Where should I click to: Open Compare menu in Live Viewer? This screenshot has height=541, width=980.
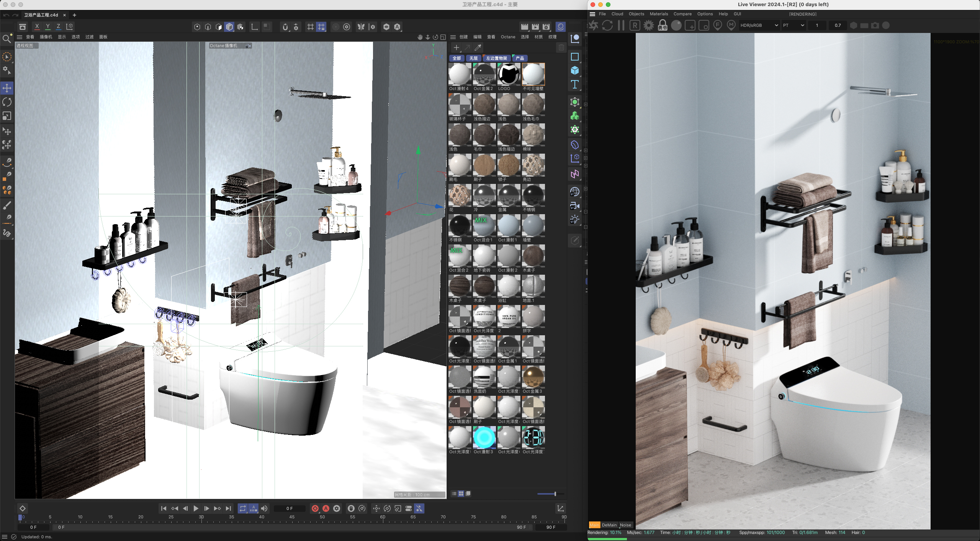pyautogui.click(x=682, y=14)
